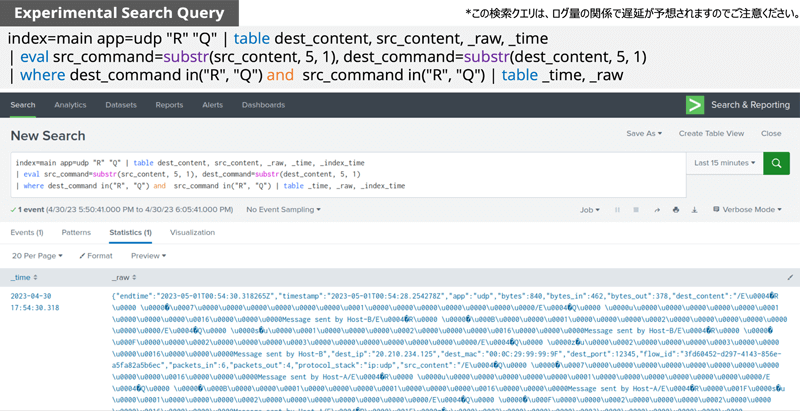Click the 1 event time range status text
The image size is (800, 411).
121,210
